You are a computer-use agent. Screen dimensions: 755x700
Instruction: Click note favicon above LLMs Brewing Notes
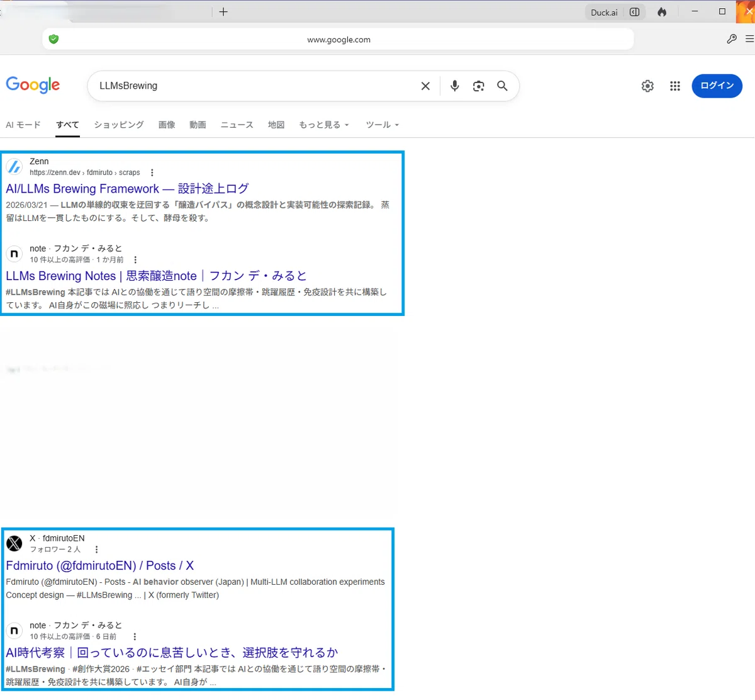14,254
